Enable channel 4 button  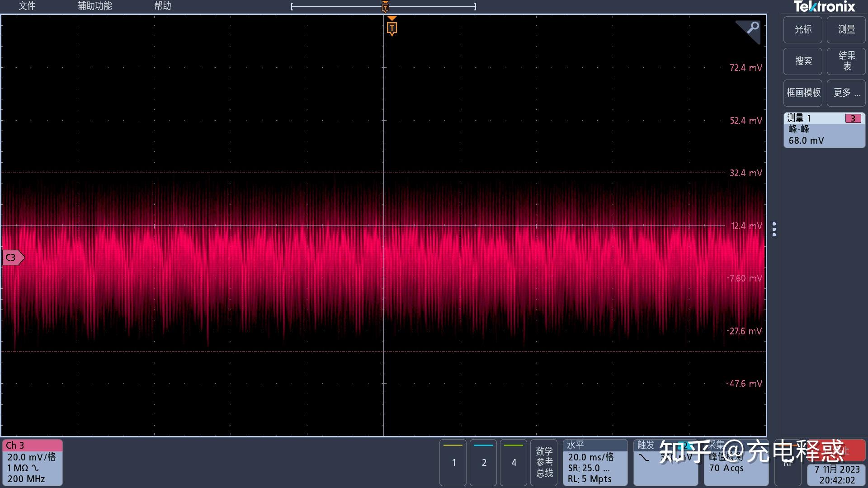pyautogui.click(x=514, y=462)
